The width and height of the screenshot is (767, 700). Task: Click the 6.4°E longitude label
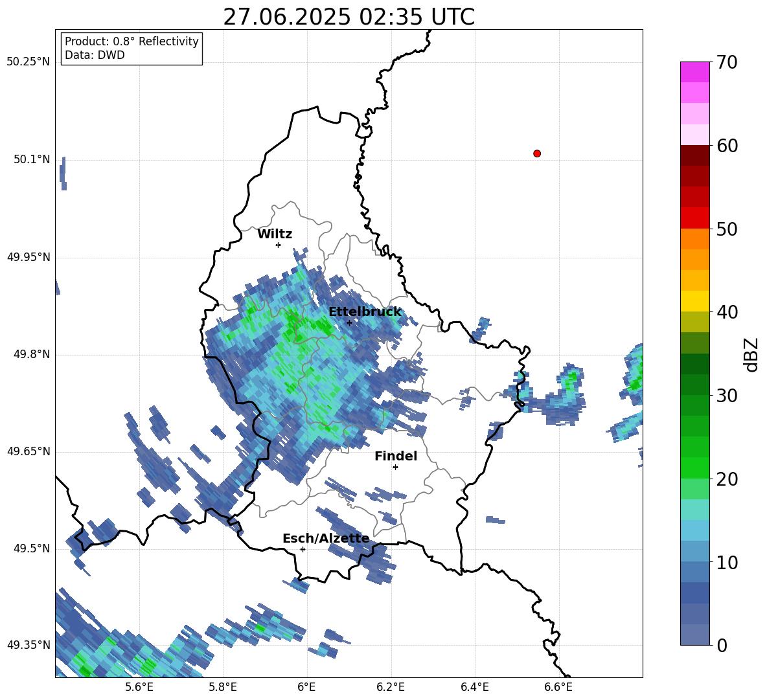point(474,687)
